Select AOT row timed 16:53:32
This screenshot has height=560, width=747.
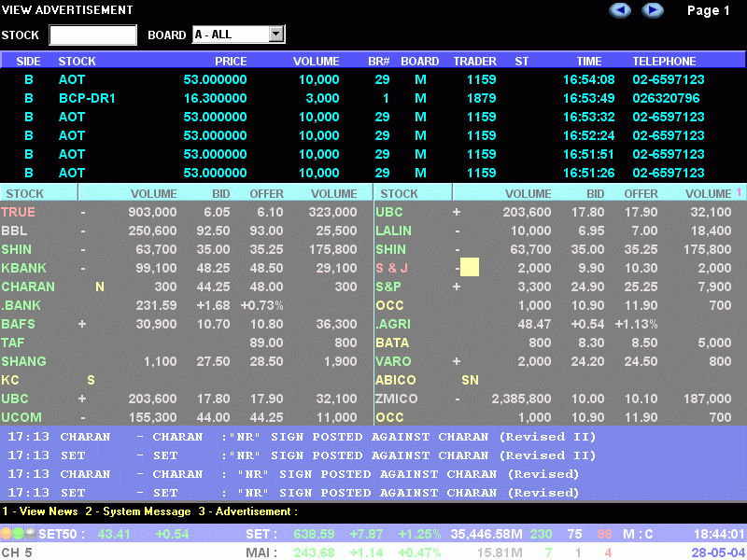(x=373, y=117)
